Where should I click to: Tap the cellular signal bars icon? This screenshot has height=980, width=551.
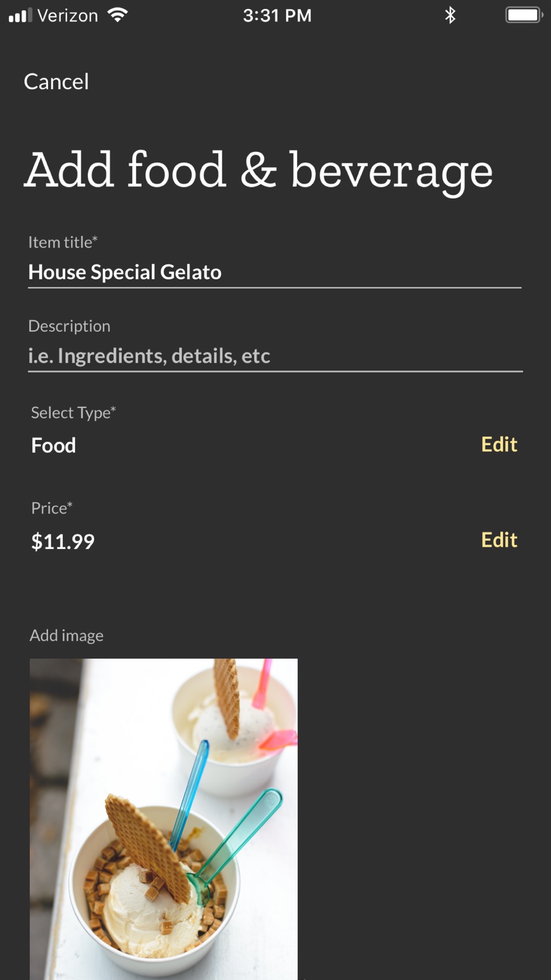click(20, 15)
